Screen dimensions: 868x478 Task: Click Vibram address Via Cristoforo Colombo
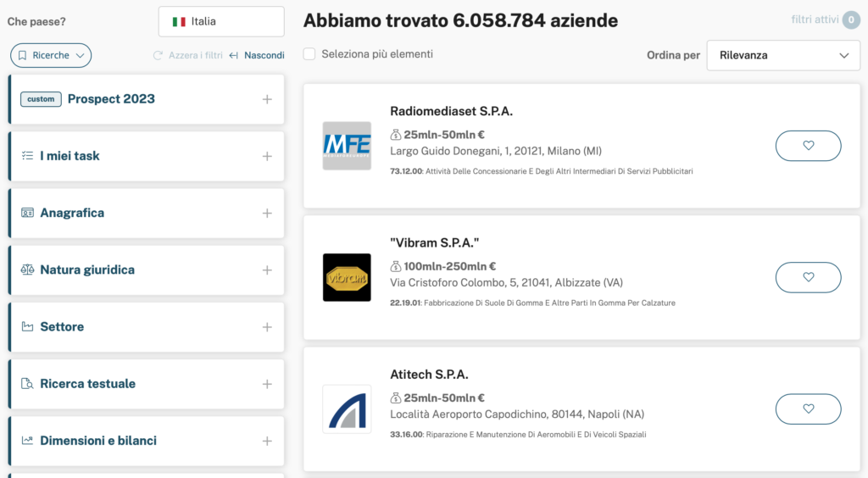click(x=507, y=283)
